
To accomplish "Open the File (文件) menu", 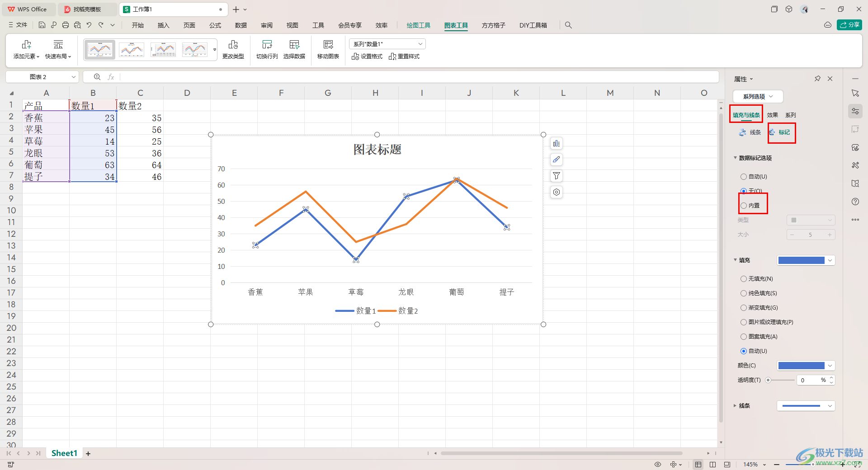I will click(18, 25).
